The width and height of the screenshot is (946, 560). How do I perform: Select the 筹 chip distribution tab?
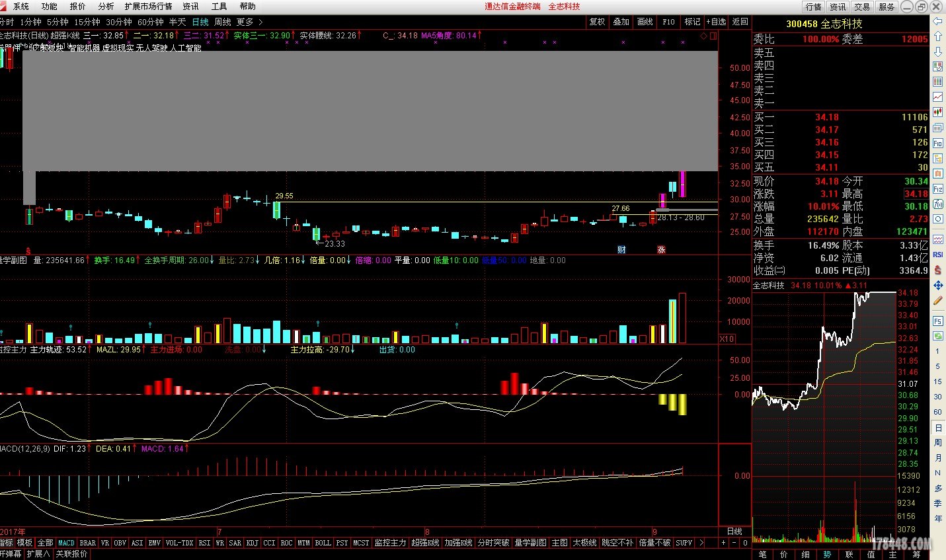(x=916, y=554)
